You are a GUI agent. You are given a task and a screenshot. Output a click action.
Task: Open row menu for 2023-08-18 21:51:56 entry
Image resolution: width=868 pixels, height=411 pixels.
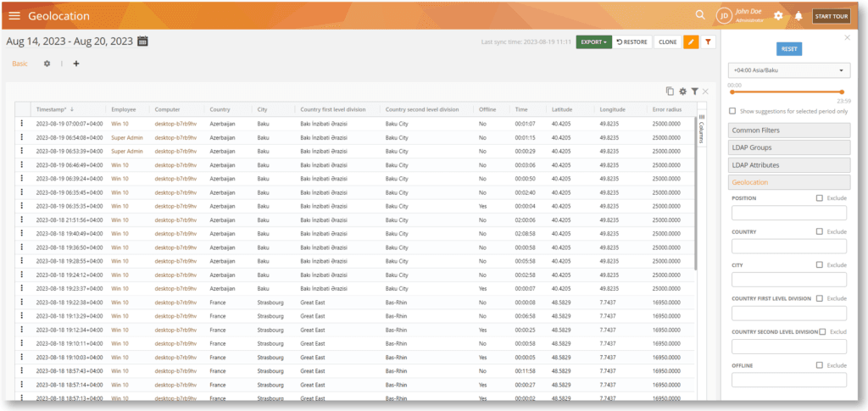(21, 219)
